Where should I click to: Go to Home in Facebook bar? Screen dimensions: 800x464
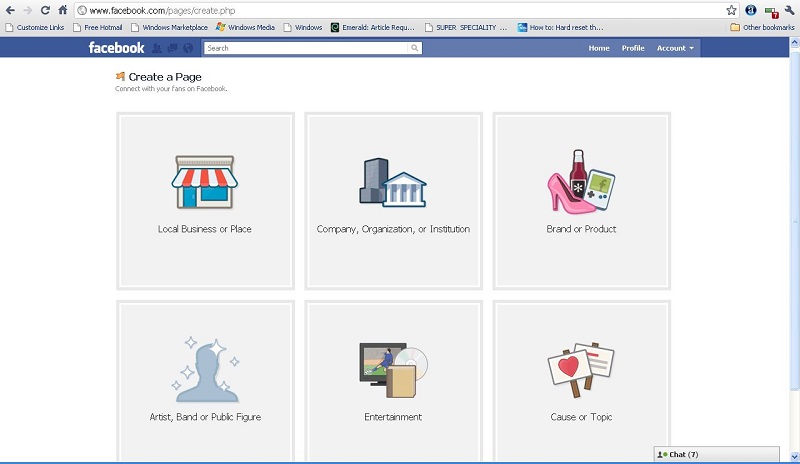(x=599, y=48)
